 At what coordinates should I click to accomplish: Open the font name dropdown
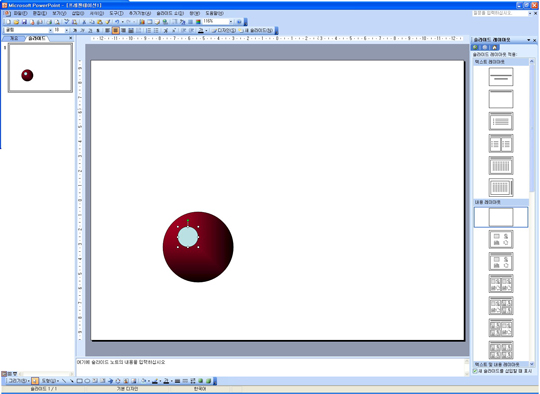51,30
